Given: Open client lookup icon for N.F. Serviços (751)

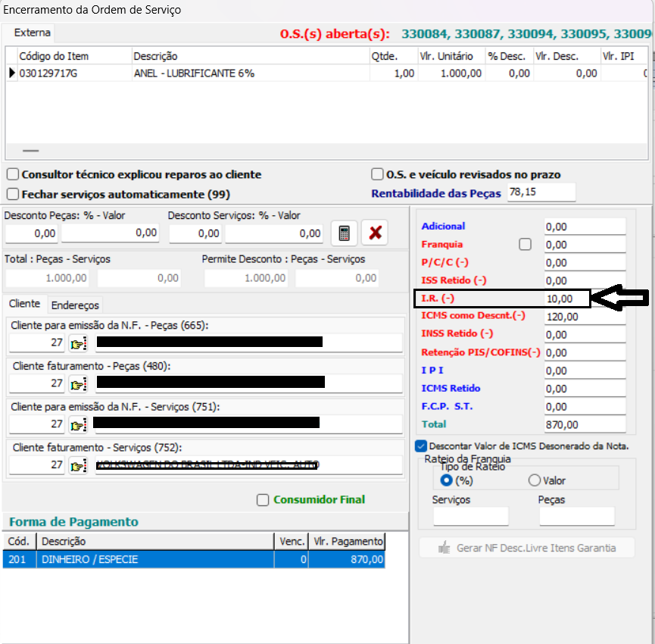Looking at the screenshot, I should click(78, 425).
